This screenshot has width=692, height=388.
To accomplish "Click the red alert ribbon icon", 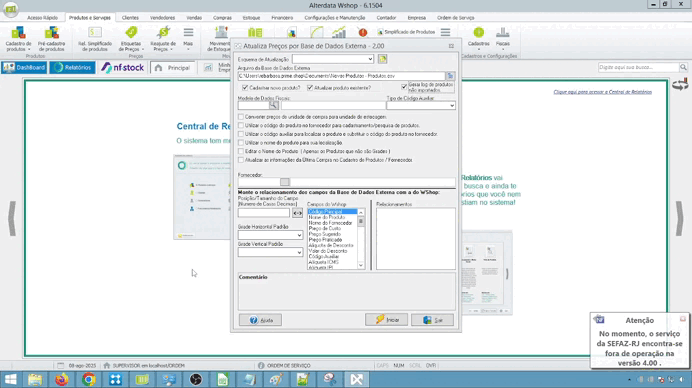I will [x=363, y=32].
